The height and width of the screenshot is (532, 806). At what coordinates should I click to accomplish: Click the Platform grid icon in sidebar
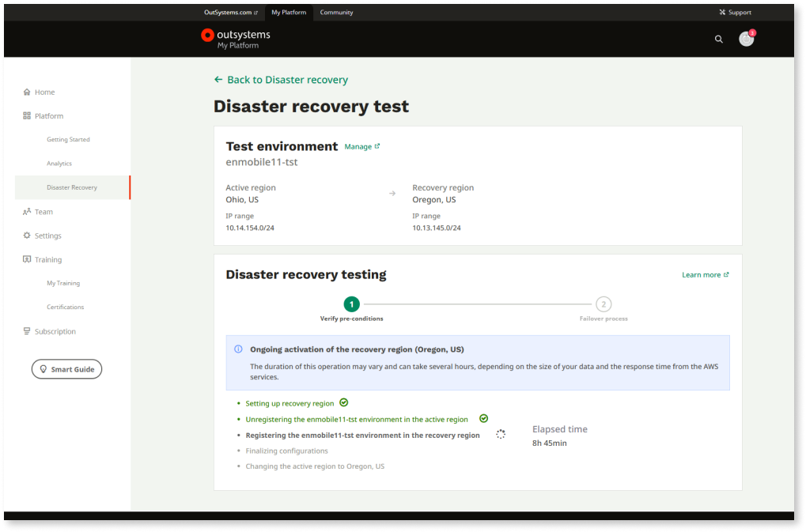pos(27,116)
